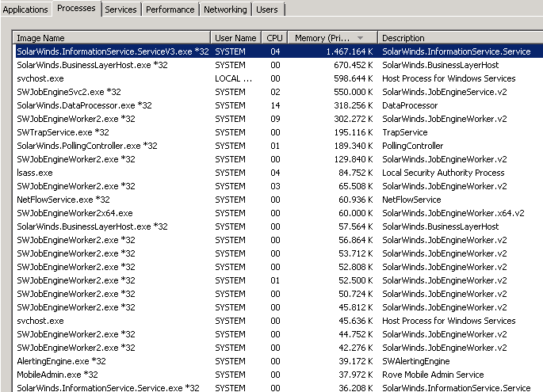Select SolarWinds.DataProcessor.exe *32 process

coord(278,105)
